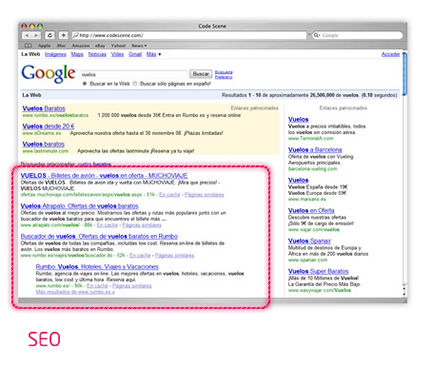Open the related search vuelos baratos link
The image size is (433, 367).
(x=94, y=164)
